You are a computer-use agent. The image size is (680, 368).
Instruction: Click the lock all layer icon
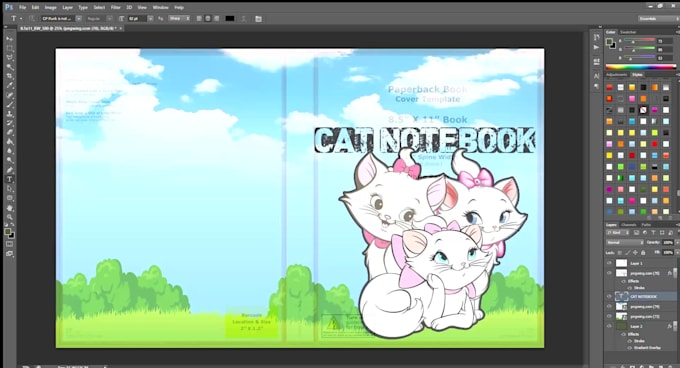point(643,252)
